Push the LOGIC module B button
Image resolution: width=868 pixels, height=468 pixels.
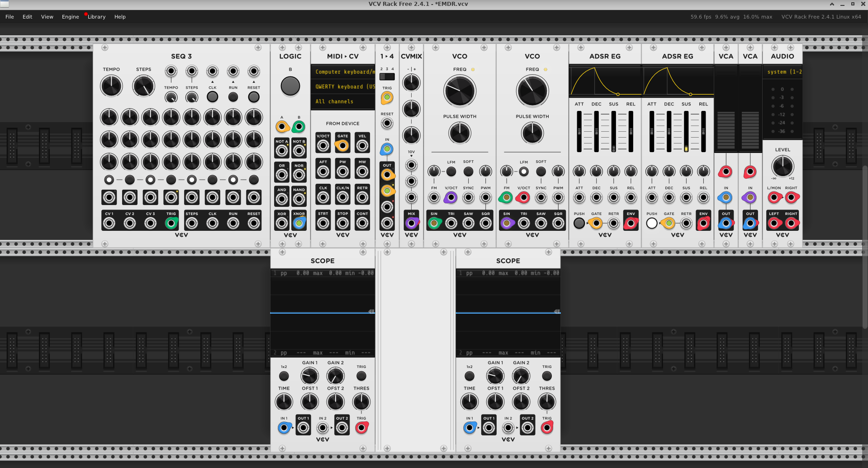click(290, 86)
